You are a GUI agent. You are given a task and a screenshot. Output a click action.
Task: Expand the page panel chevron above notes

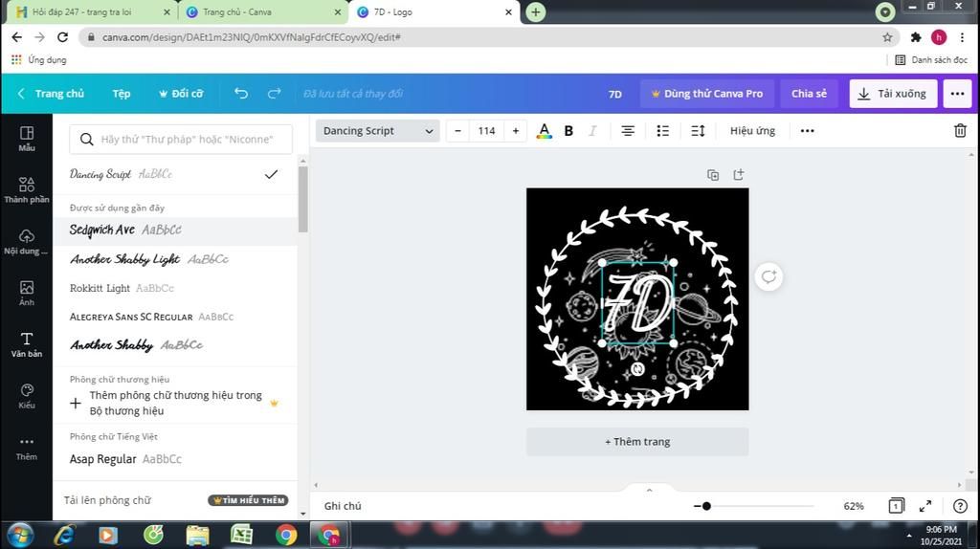tap(649, 491)
